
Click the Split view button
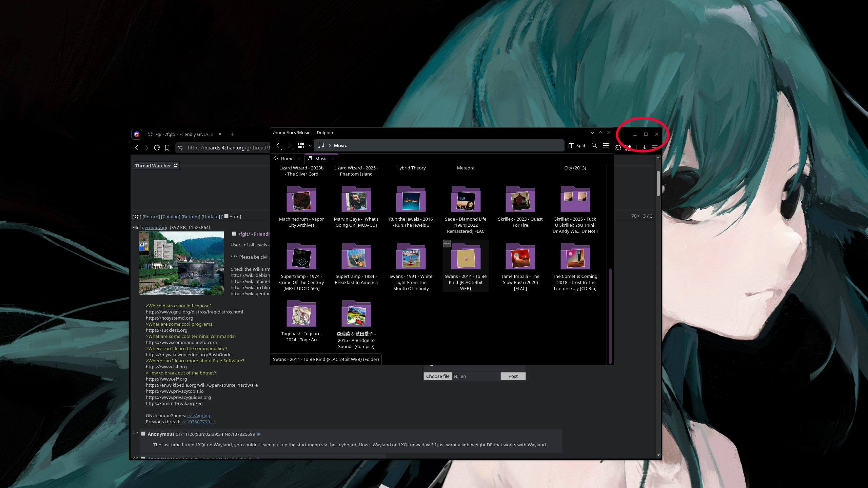click(x=577, y=145)
